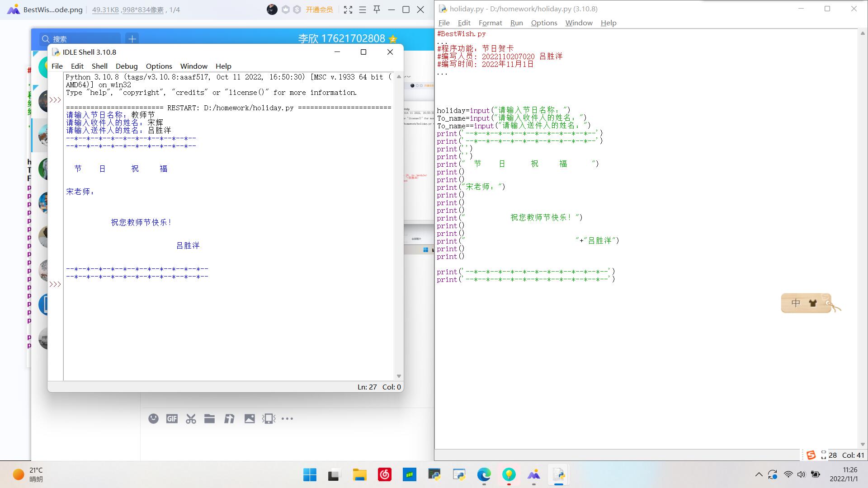The image size is (868, 488).
Task: Pin the image viewer window on top
Action: pyautogui.click(x=377, y=9)
